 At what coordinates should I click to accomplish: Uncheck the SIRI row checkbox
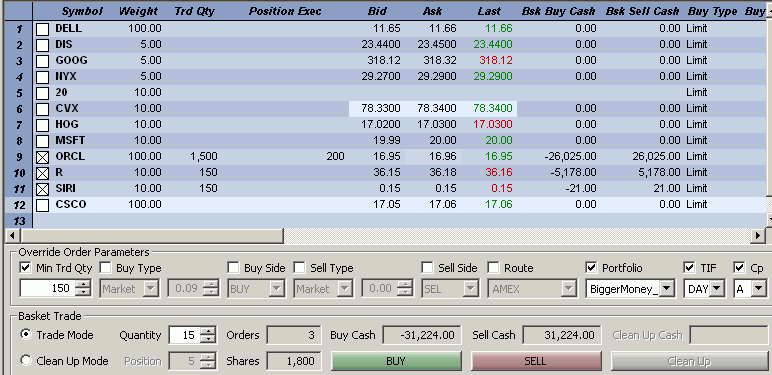click(x=43, y=189)
